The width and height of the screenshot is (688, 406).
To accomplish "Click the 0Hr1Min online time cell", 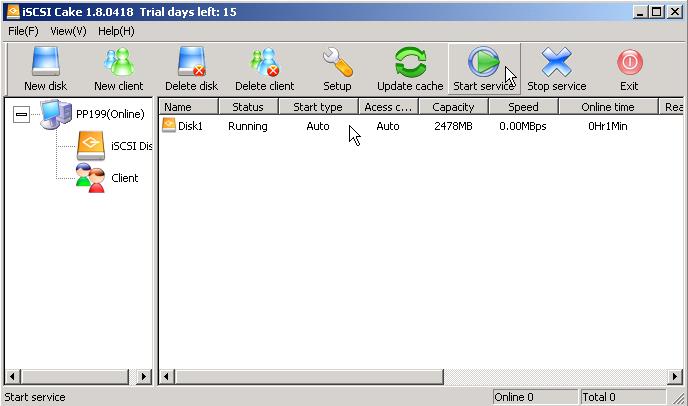I will [608, 126].
